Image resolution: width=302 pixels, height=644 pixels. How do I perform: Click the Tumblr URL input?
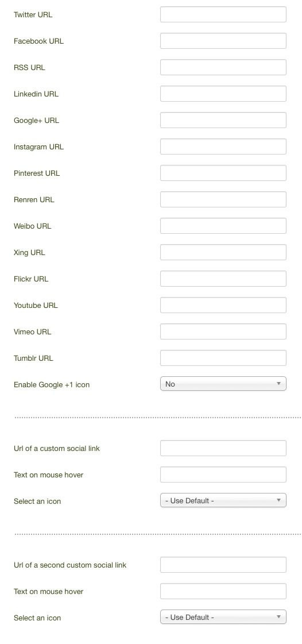pyautogui.click(x=223, y=358)
